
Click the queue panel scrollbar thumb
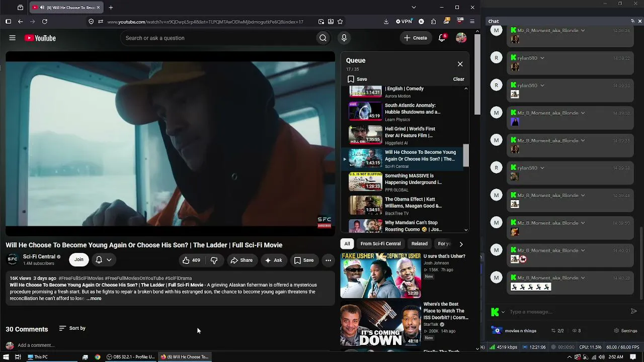(x=466, y=155)
